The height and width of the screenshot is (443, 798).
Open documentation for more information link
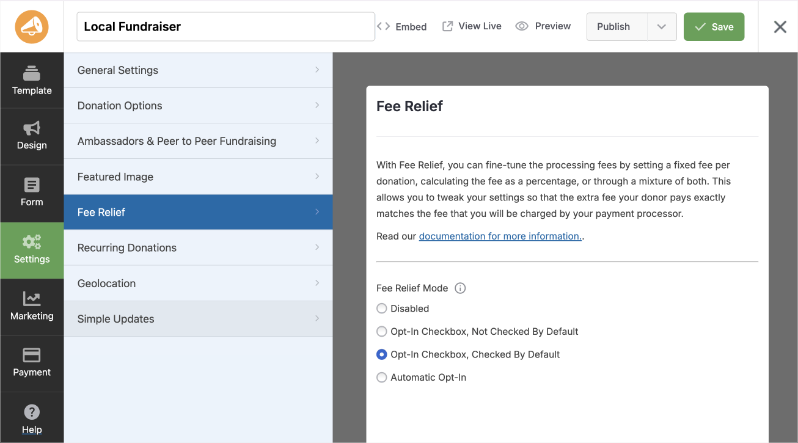coord(500,236)
